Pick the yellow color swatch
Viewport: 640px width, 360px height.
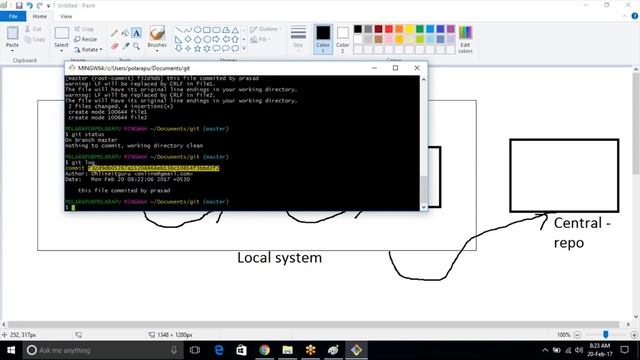point(409,29)
